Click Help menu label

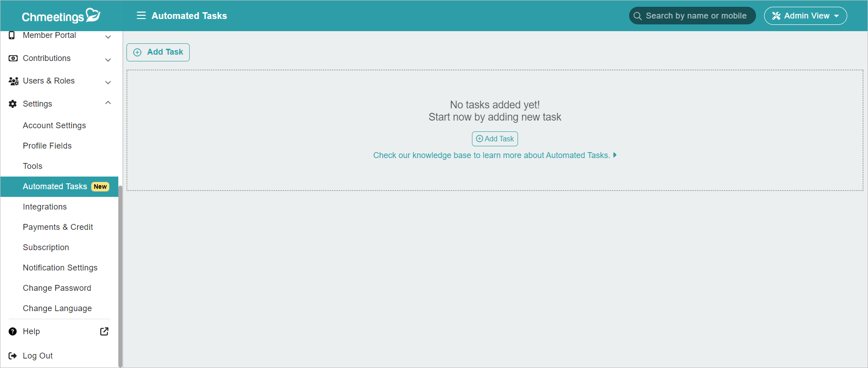point(31,331)
